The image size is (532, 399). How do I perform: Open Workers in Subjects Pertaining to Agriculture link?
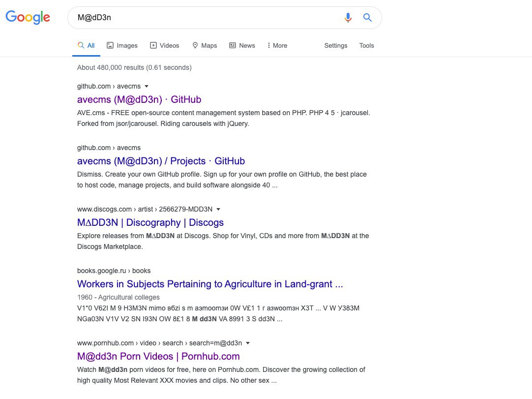click(210, 284)
